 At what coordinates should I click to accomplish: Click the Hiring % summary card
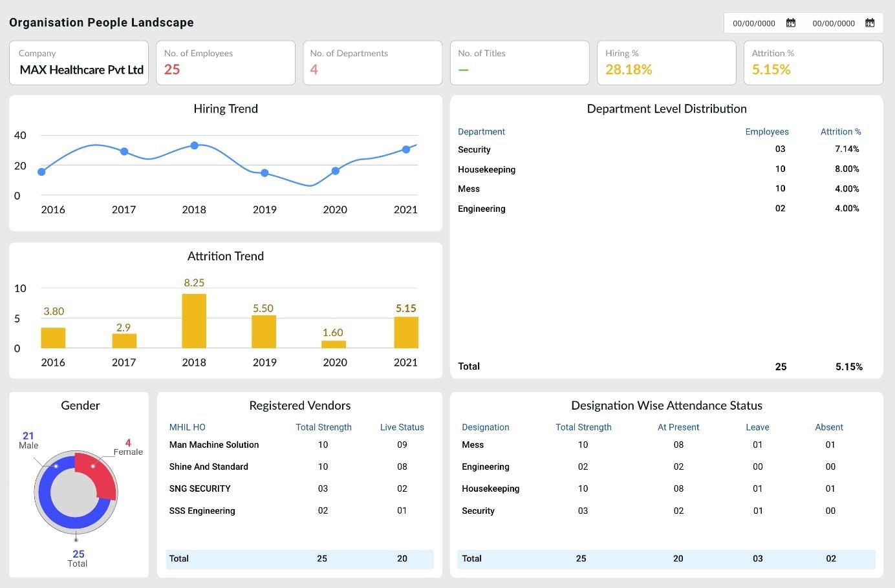click(x=666, y=63)
